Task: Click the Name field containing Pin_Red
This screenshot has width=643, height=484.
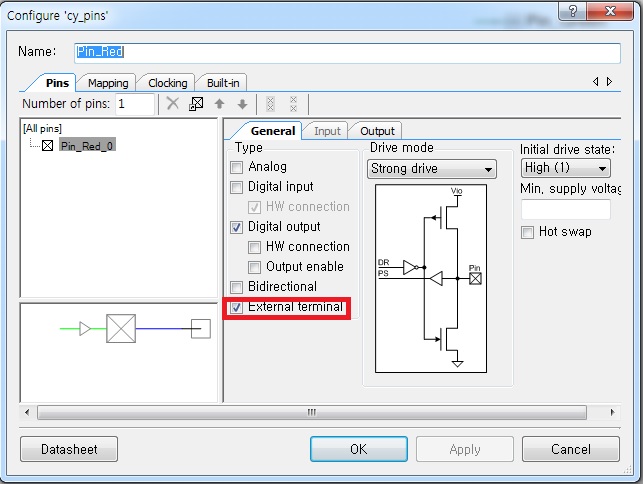Action: 347,53
